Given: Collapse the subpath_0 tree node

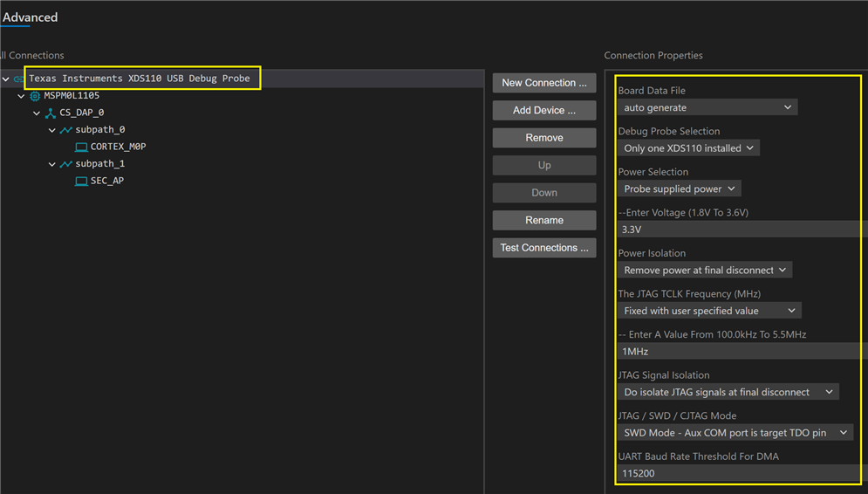Looking at the screenshot, I should tap(52, 130).
